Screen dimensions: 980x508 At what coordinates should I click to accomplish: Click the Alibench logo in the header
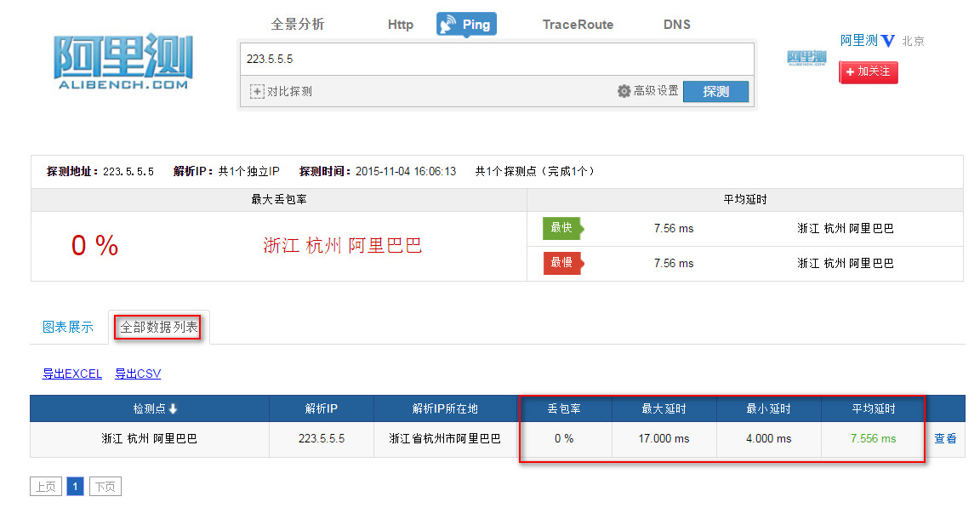coord(123,62)
